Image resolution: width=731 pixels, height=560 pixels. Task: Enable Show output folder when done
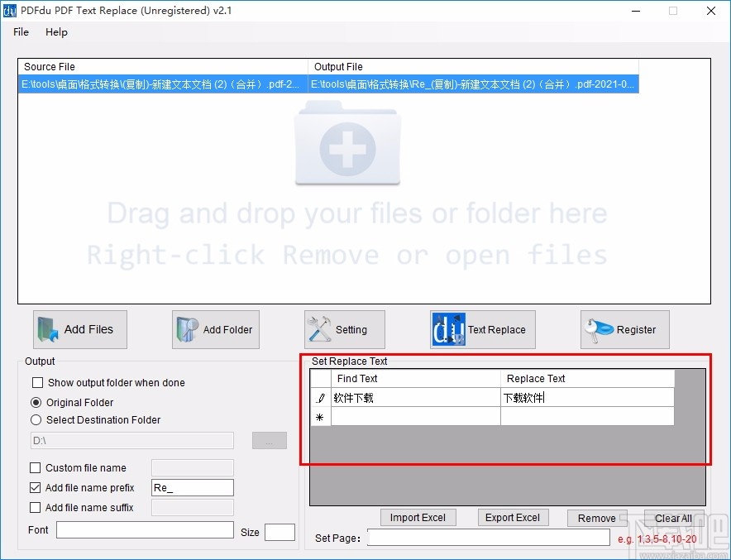(x=36, y=383)
